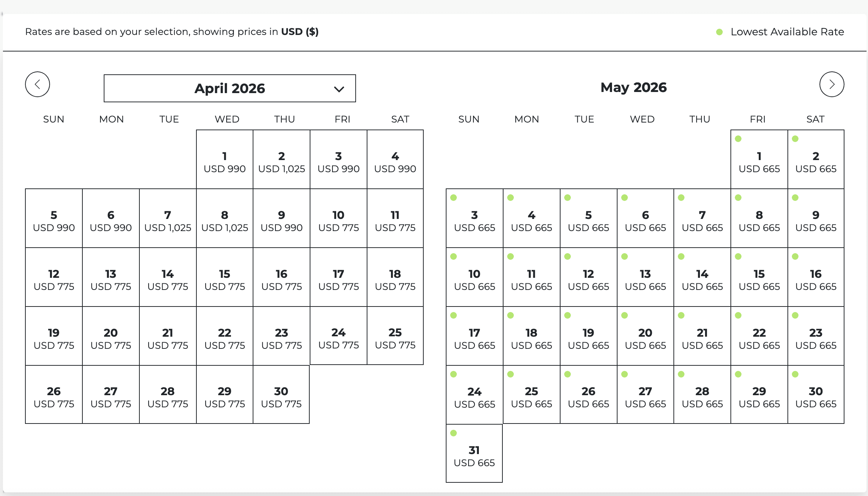Image resolution: width=868 pixels, height=496 pixels.
Task: Select April 2 priced USD 1,025
Action: 281,160
